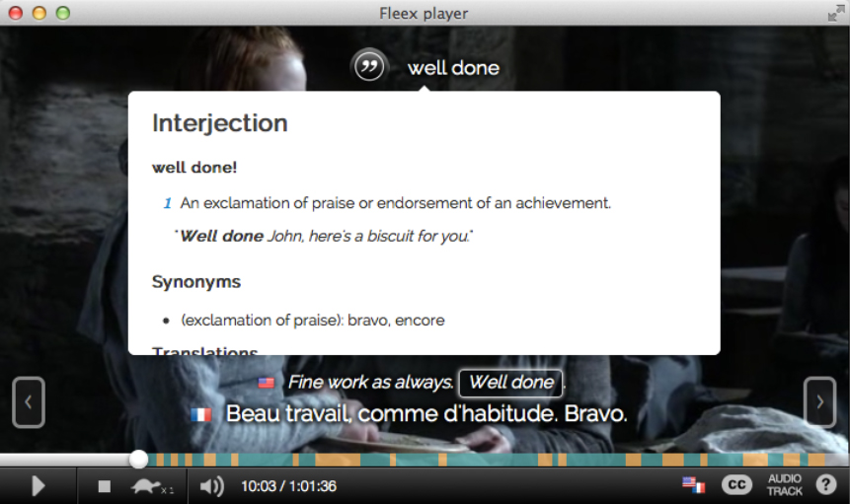Image resolution: width=850 pixels, height=504 pixels.
Task: Click the quotation mark icon beside well done
Action: tap(369, 67)
